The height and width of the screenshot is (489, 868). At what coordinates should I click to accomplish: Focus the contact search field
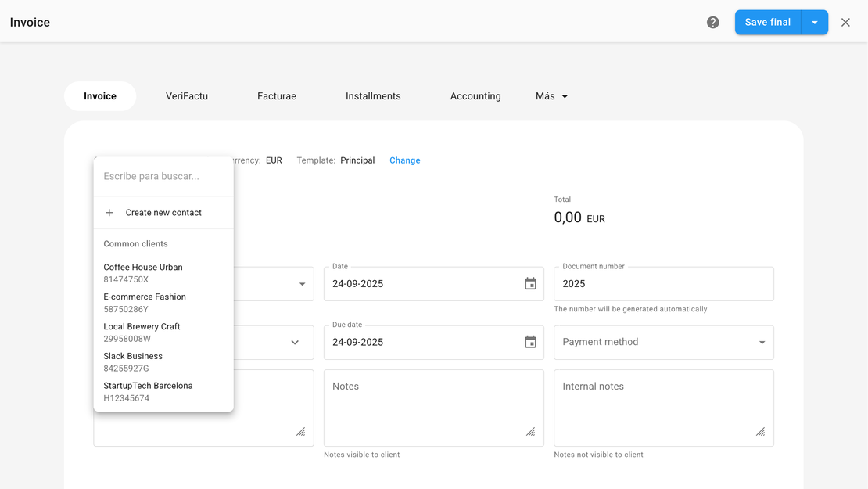[163, 177]
